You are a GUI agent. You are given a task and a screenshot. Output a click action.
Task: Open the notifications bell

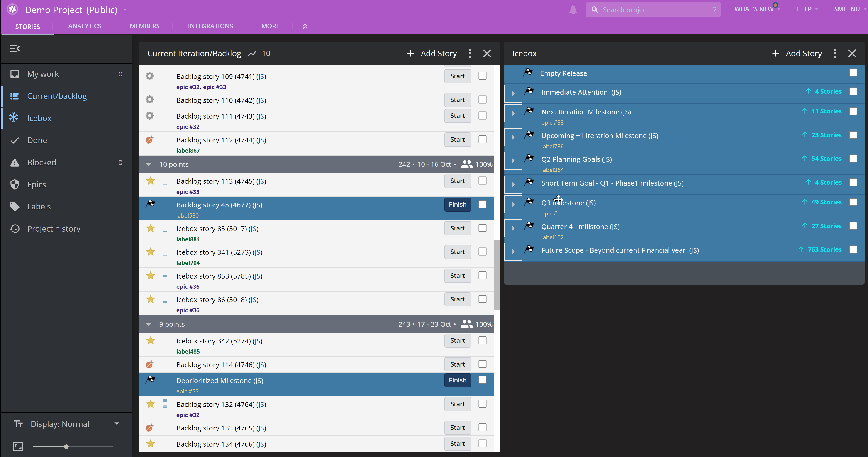click(573, 10)
